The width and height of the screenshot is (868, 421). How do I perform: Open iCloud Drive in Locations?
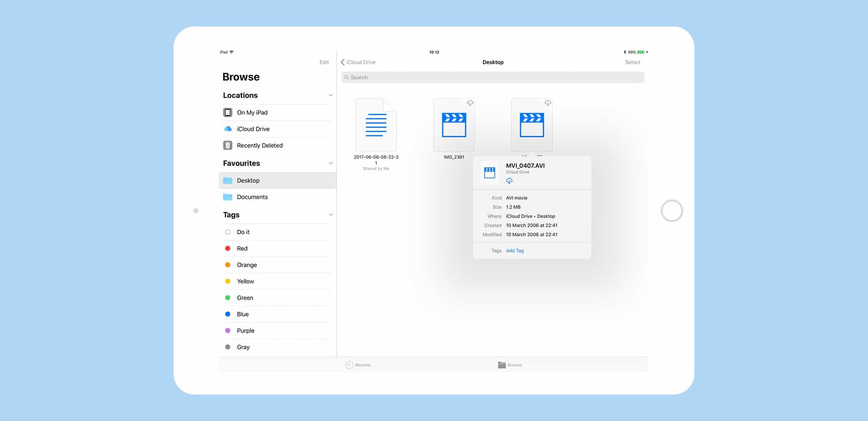253,129
